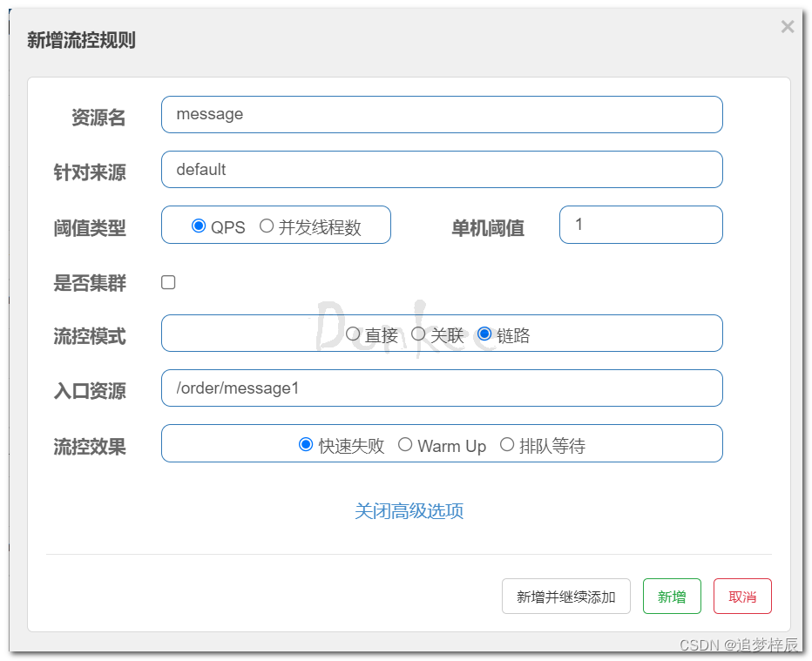Click the 阈值类型 label text
The width and height of the screenshot is (812, 661).
90,228
